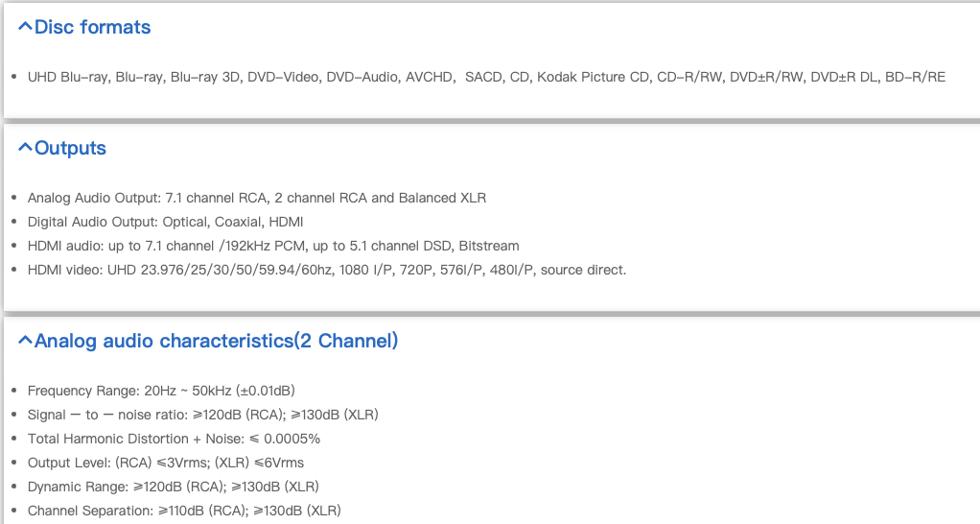This screenshot has height=524, width=980.
Task: Click the Frequency Range specification line
Action: click(x=161, y=391)
